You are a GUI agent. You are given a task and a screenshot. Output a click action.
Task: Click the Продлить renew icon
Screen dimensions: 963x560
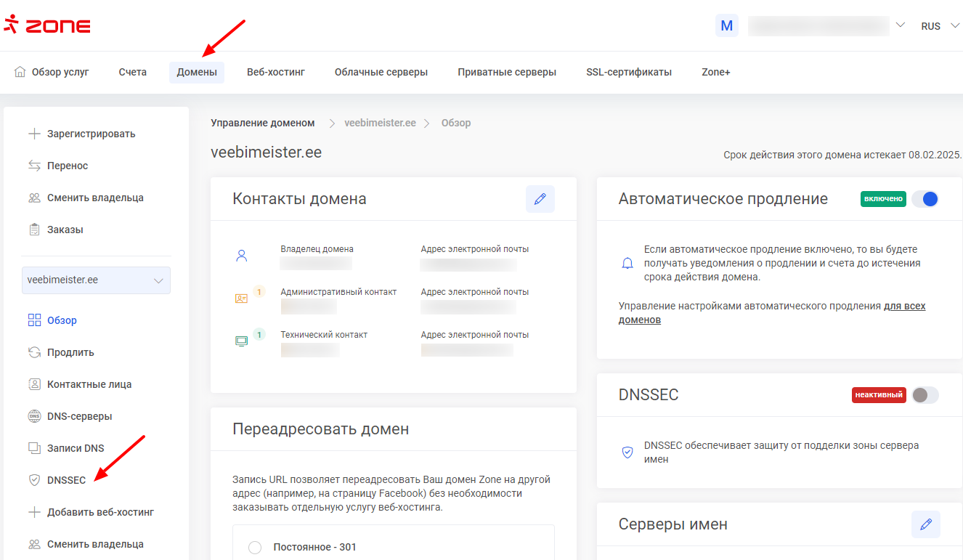[x=34, y=352]
